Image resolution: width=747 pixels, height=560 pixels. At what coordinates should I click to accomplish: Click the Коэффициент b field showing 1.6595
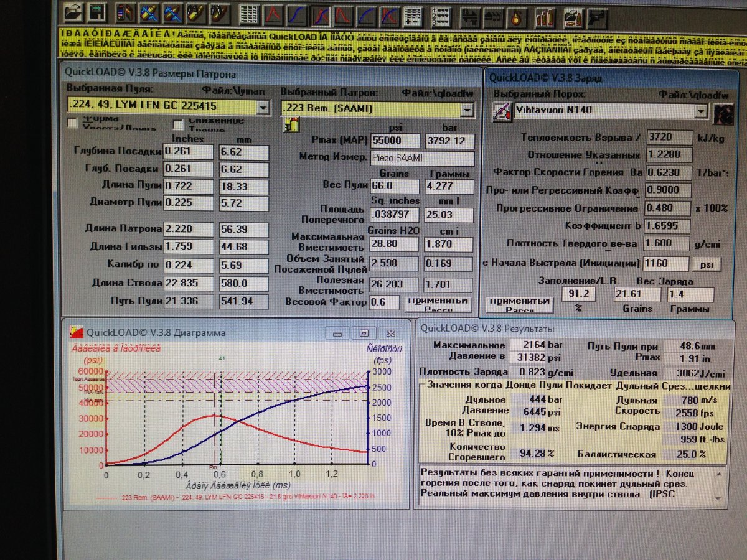click(x=667, y=225)
